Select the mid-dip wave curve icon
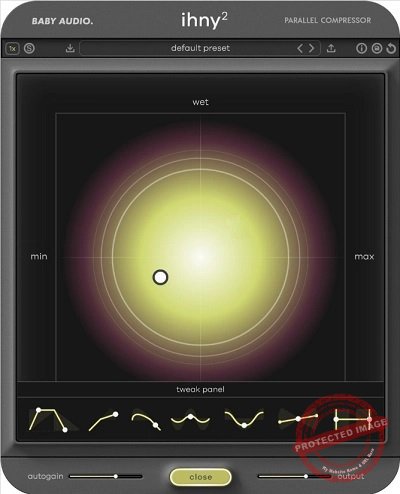This screenshot has height=494, width=400. 244,419
